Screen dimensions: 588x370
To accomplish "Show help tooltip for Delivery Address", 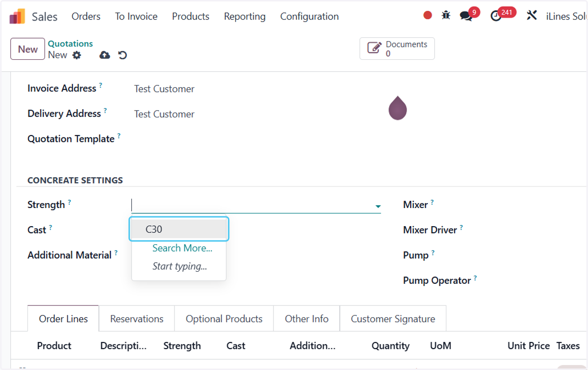I will tap(105, 111).
